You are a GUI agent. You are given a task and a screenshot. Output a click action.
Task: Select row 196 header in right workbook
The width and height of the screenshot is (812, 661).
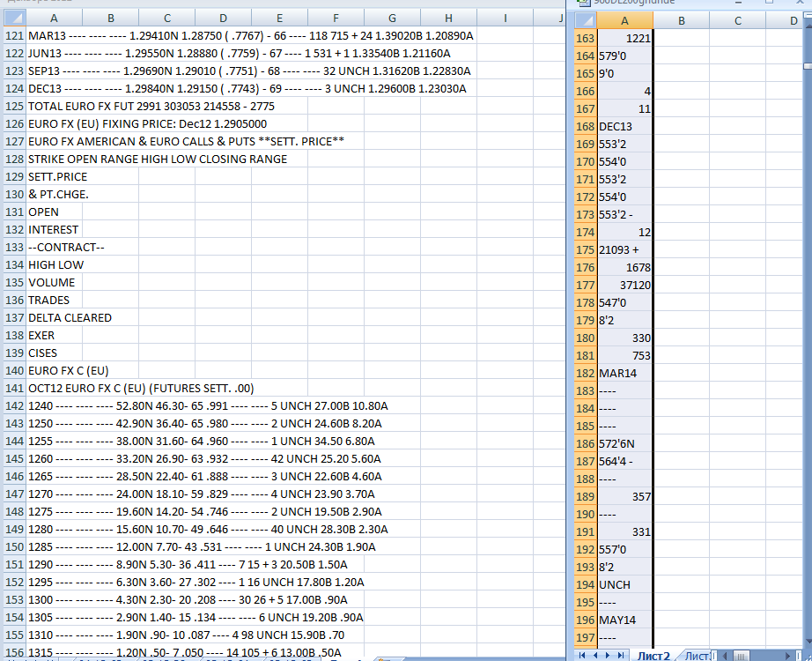click(586, 620)
